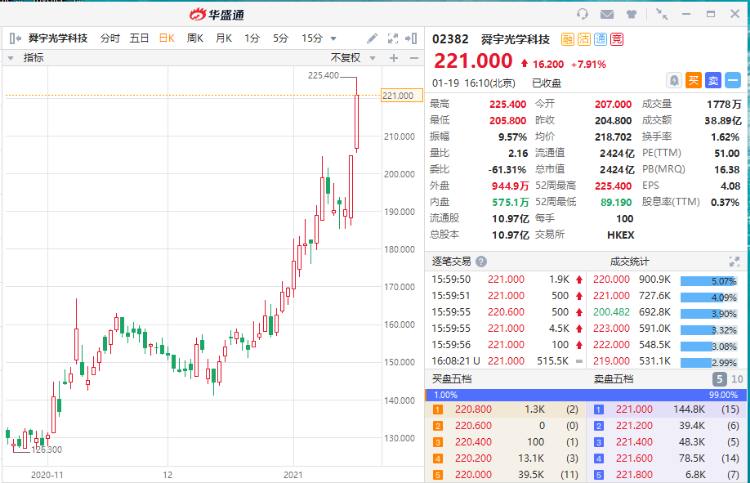This screenshot has height=483, width=750.
Task: Open the minute interval dropdown after 15分
Action: (333, 38)
